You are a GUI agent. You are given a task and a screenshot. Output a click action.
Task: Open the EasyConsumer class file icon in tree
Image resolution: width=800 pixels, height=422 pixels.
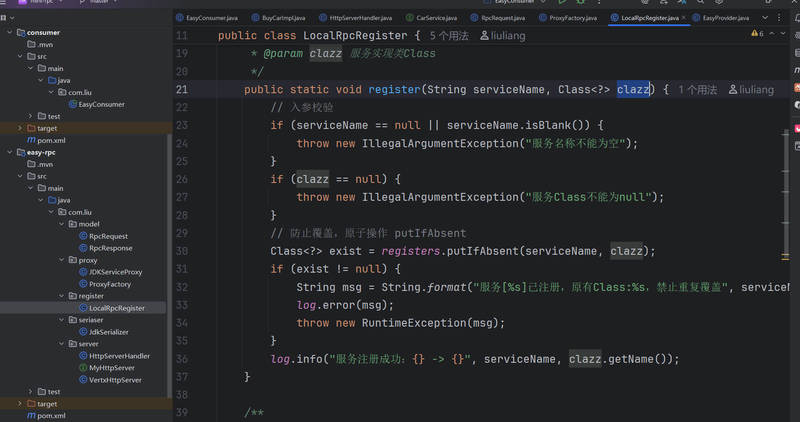click(x=73, y=104)
